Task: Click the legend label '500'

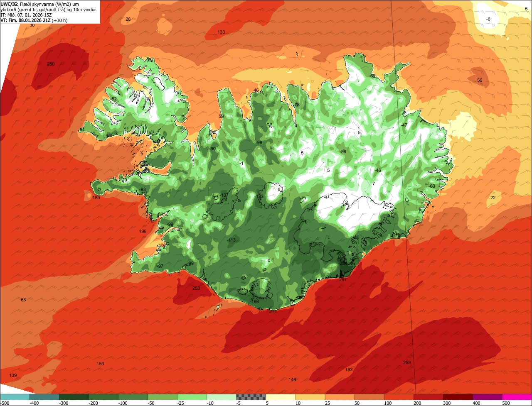Action: [x=506, y=403]
